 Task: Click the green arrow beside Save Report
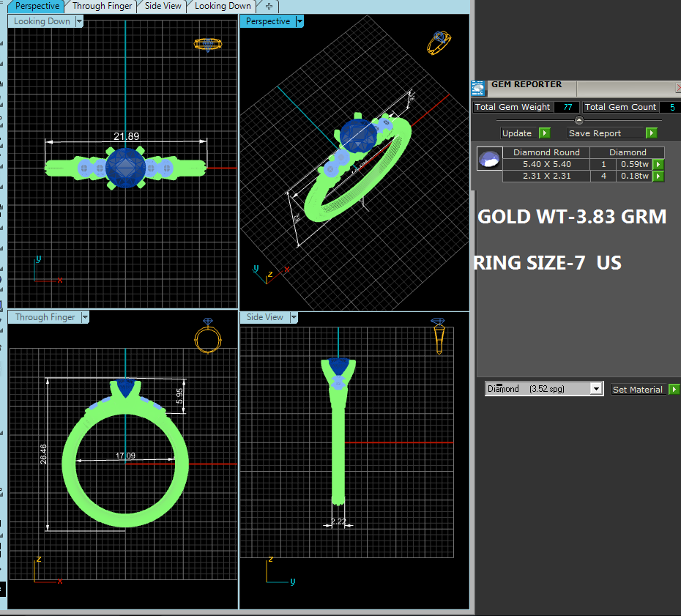(x=651, y=133)
